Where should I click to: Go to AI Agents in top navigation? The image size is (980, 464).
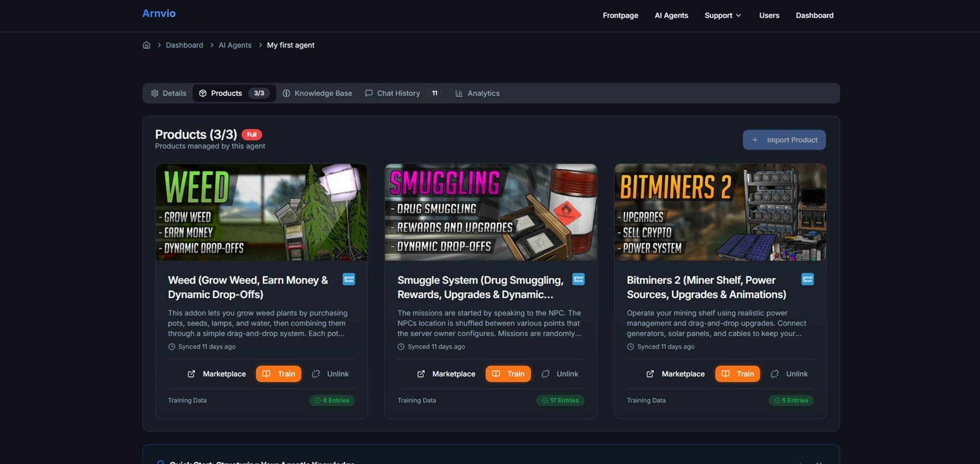pyautogui.click(x=671, y=15)
